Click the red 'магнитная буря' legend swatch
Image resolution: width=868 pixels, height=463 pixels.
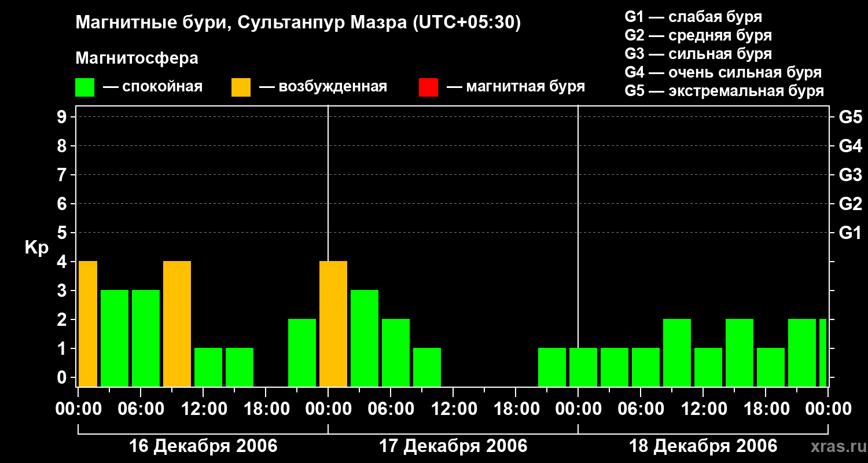(428, 87)
